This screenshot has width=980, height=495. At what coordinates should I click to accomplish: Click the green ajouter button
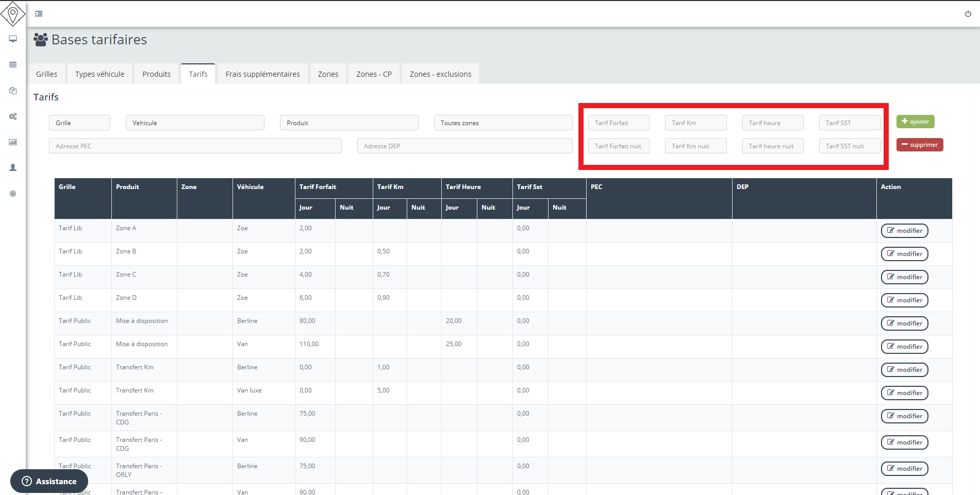[915, 122]
